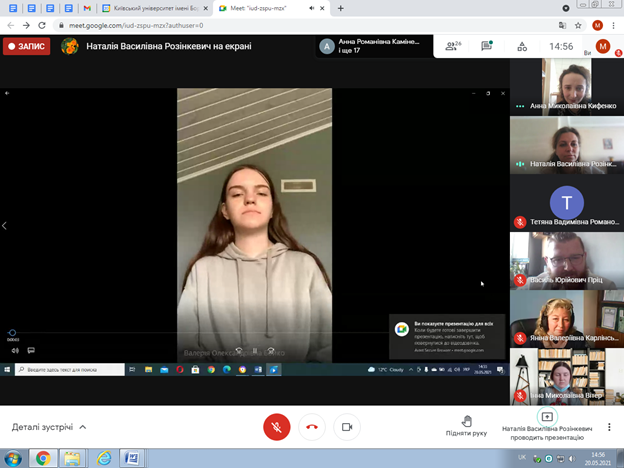This screenshot has height=468, width=624.
Task: Select Василь Юрійович Пріц video tile
Action: pos(567,261)
